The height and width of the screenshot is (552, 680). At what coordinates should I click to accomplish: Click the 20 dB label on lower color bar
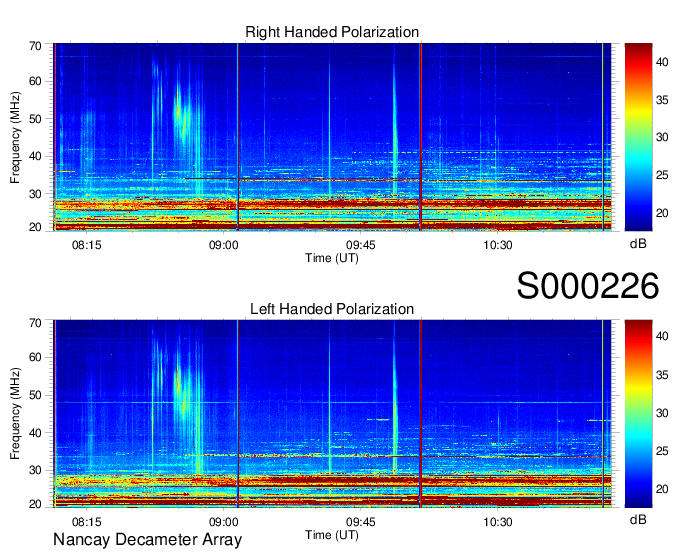pyautogui.click(x=662, y=490)
